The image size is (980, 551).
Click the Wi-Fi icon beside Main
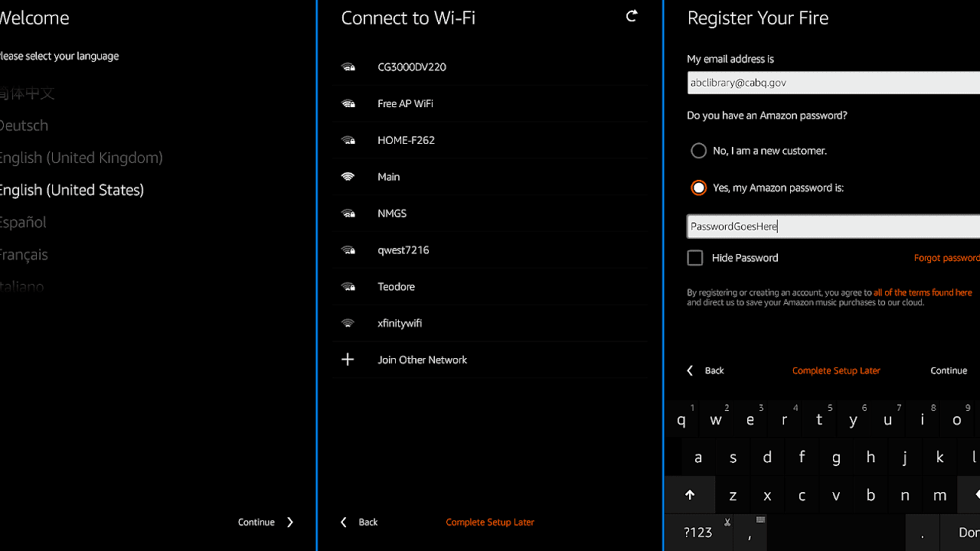tap(348, 177)
